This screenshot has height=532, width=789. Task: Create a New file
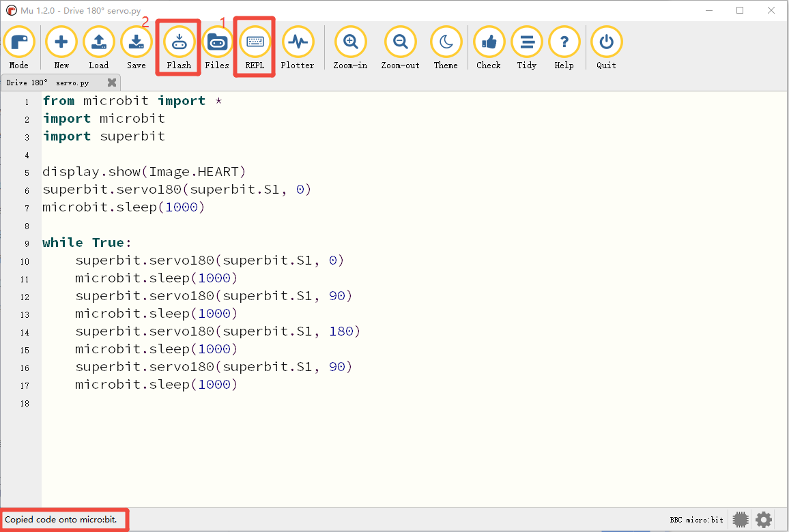coord(61,48)
